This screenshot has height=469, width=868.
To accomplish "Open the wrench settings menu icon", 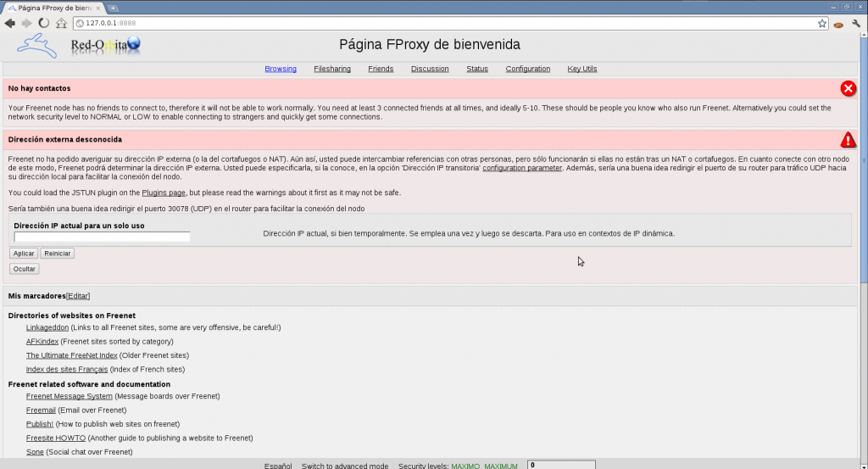I will pyautogui.click(x=856, y=23).
